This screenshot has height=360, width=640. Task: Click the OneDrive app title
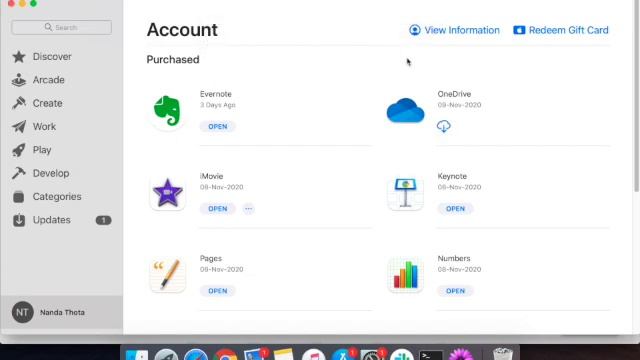(454, 94)
